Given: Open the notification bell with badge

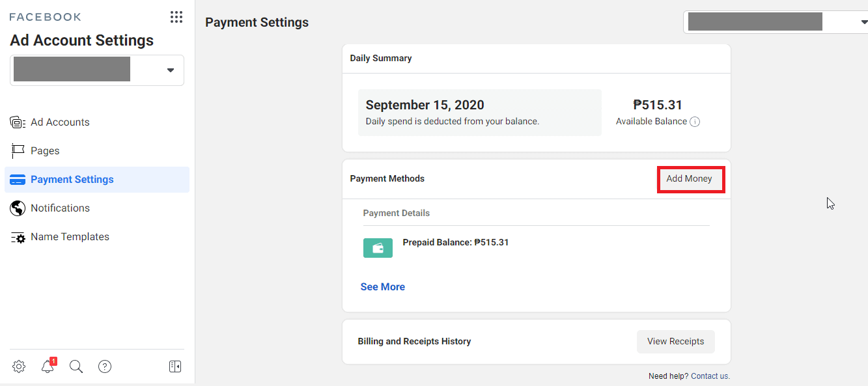Looking at the screenshot, I should click(x=47, y=366).
